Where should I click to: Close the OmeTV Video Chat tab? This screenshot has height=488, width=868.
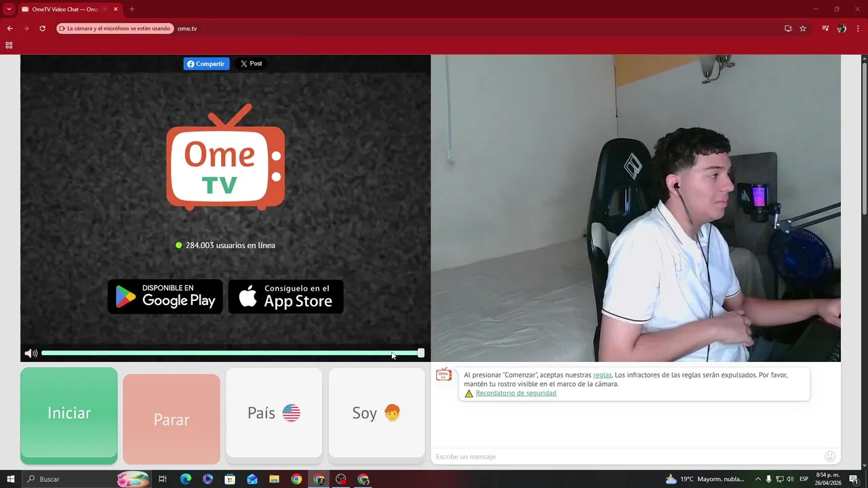[115, 9]
